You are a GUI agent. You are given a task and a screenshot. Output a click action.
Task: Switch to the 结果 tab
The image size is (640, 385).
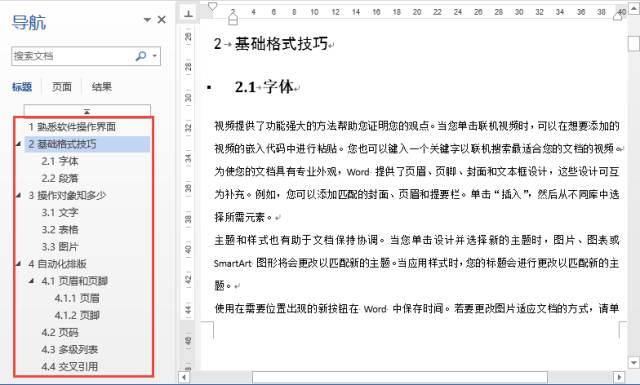click(102, 87)
